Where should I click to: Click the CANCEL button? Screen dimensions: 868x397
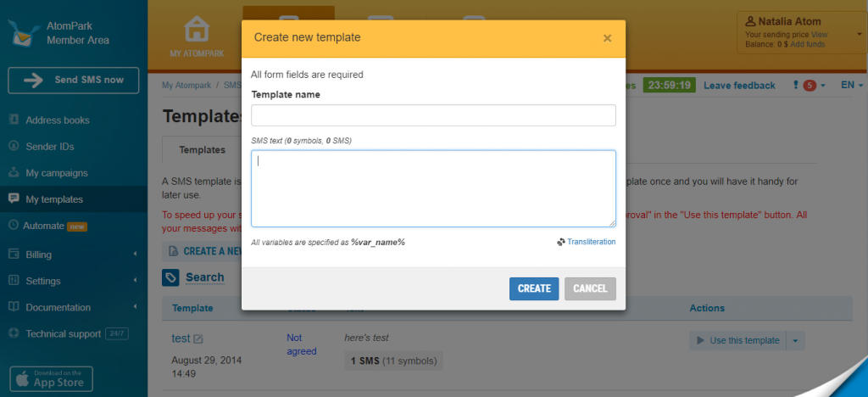[x=590, y=288]
